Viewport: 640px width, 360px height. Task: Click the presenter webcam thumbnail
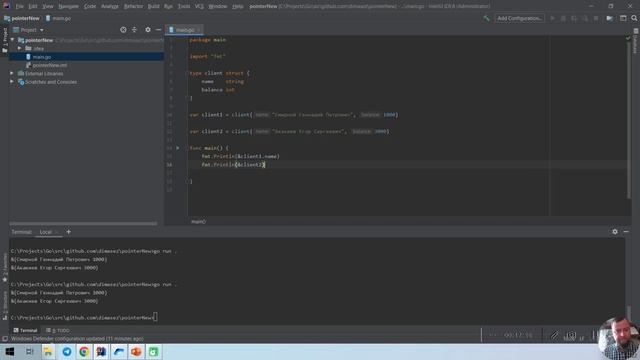pyautogui.click(x=620, y=338)
